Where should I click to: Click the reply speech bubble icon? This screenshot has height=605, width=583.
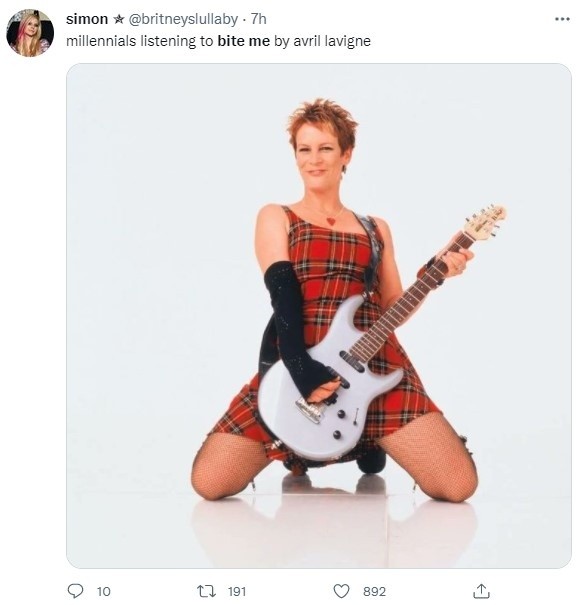[x=75, y=591]
